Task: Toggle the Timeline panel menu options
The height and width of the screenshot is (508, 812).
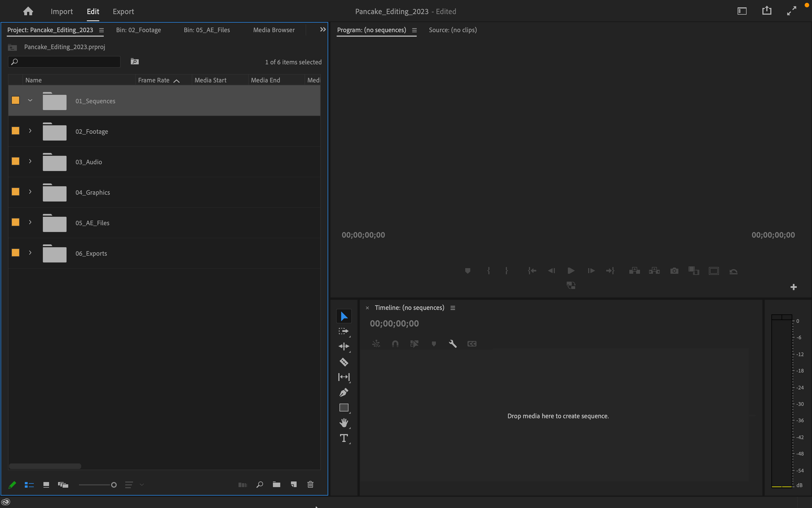Action: (x=454, y=307)
